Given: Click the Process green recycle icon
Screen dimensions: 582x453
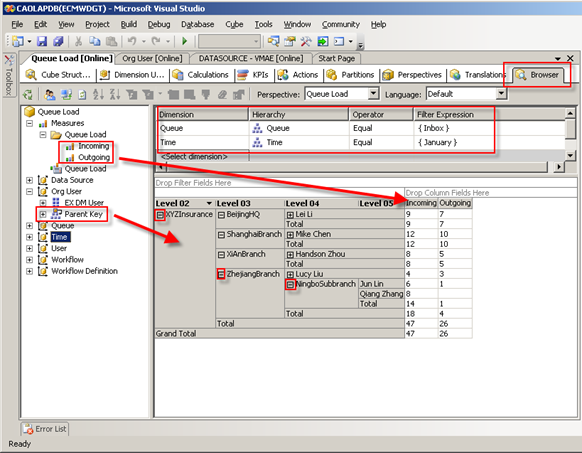Looking at the screenshot, I should pos(28,95).
